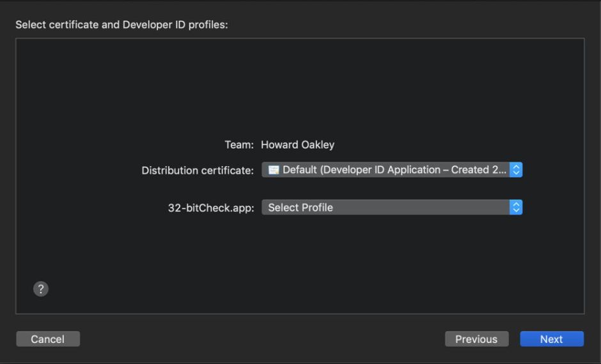Click the blue arrows on the certificate popup
Image resolution: width=601 pixels, height=364 pixels.
tap(517, 171)
